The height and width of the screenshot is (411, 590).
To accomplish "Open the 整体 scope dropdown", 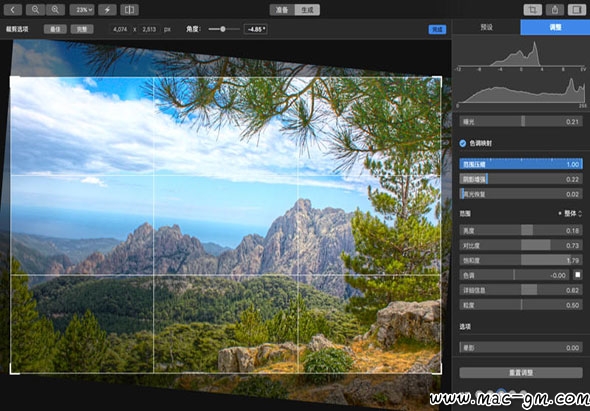I will coord(570,213).
